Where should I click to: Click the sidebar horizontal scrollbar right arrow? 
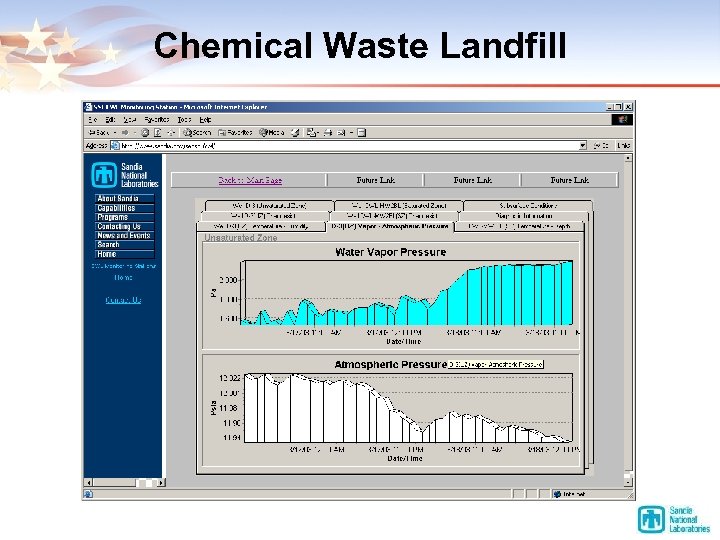161,483
